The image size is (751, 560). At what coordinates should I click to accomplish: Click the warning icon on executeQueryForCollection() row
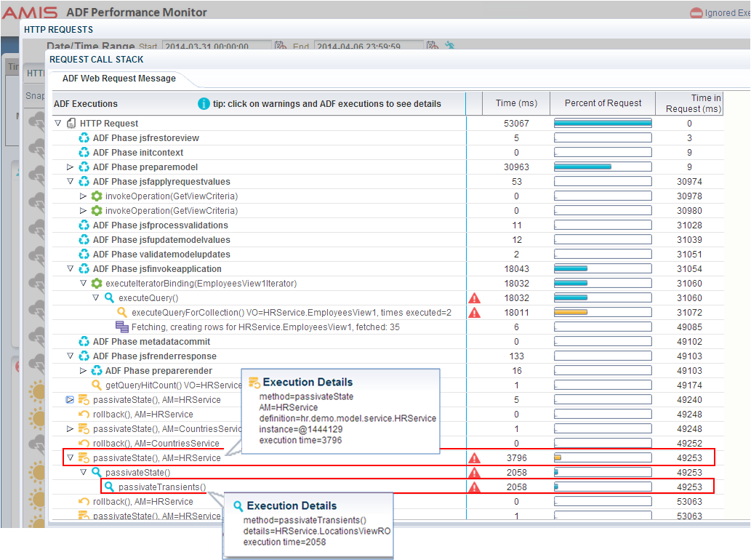point(475,312)
